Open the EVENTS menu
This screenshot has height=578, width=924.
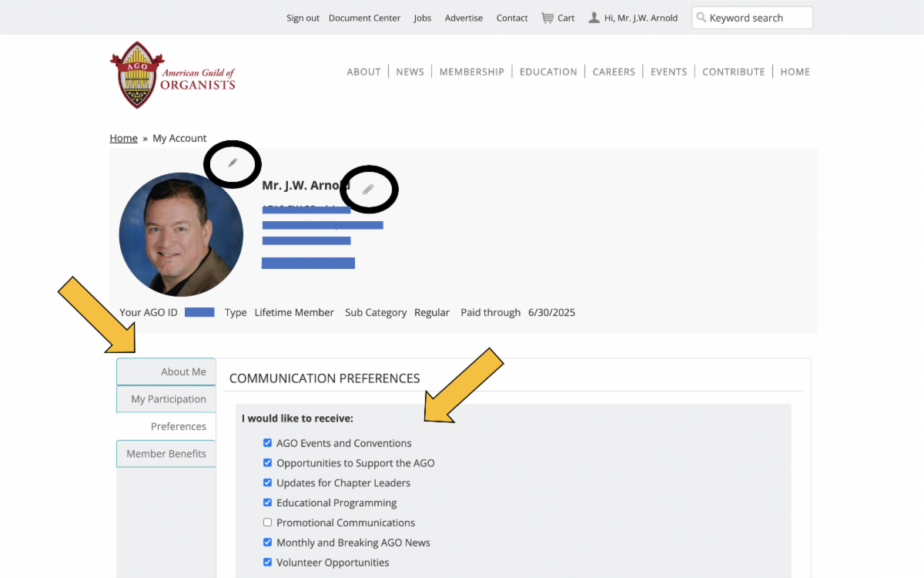coord(668,72)
